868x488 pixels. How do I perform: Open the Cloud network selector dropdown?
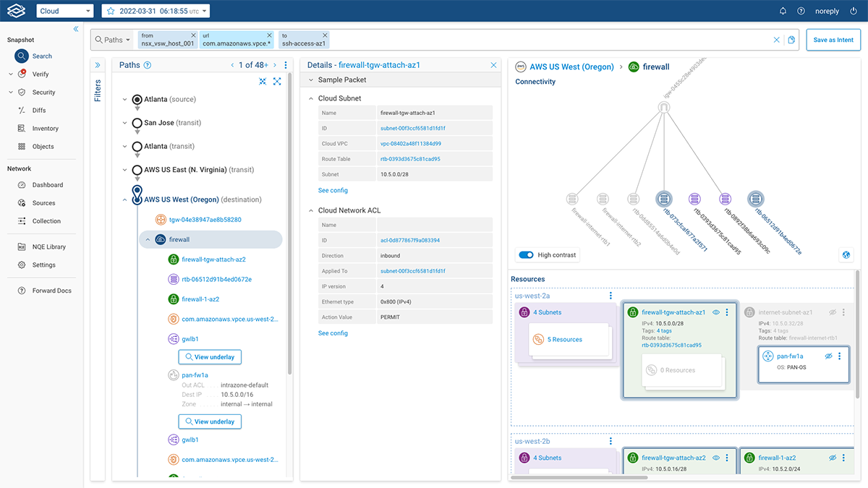point(64,11)
